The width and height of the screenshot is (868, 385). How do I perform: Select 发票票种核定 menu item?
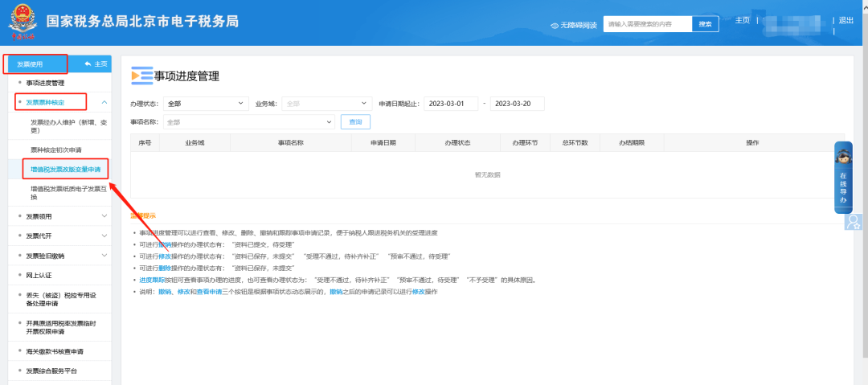45,102
